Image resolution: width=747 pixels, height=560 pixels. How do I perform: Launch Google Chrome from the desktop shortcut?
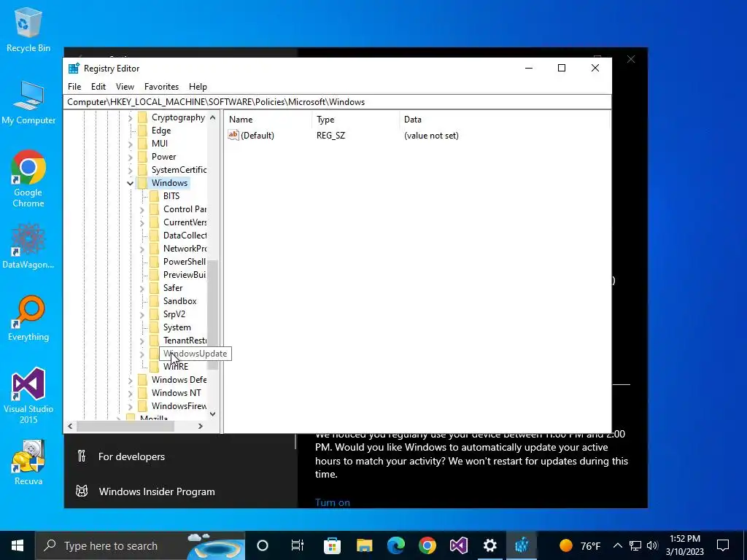point(28,179)
